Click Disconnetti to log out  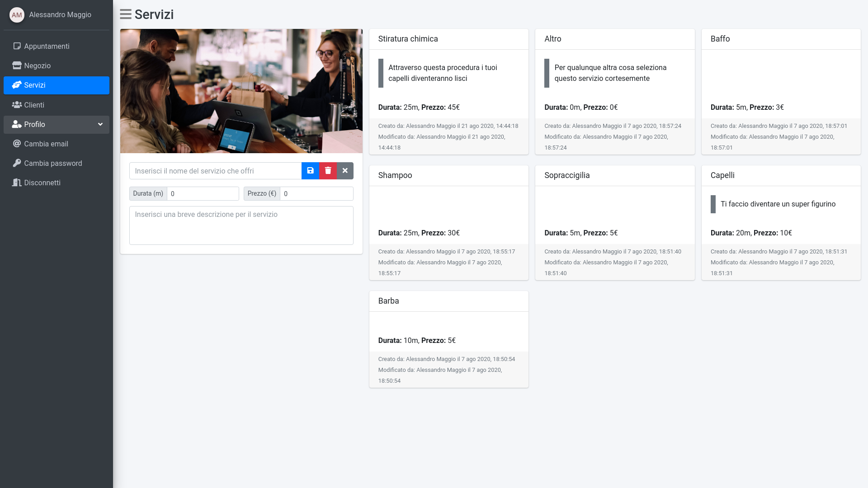point(42,183)
